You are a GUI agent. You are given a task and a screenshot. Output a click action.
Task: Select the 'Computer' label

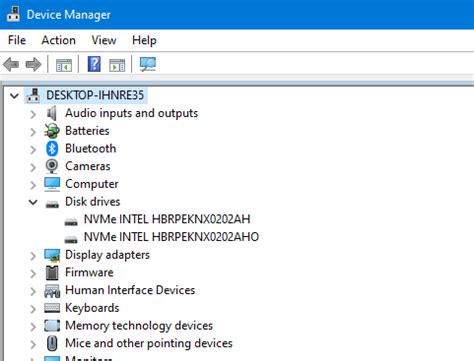coord(92,184)
